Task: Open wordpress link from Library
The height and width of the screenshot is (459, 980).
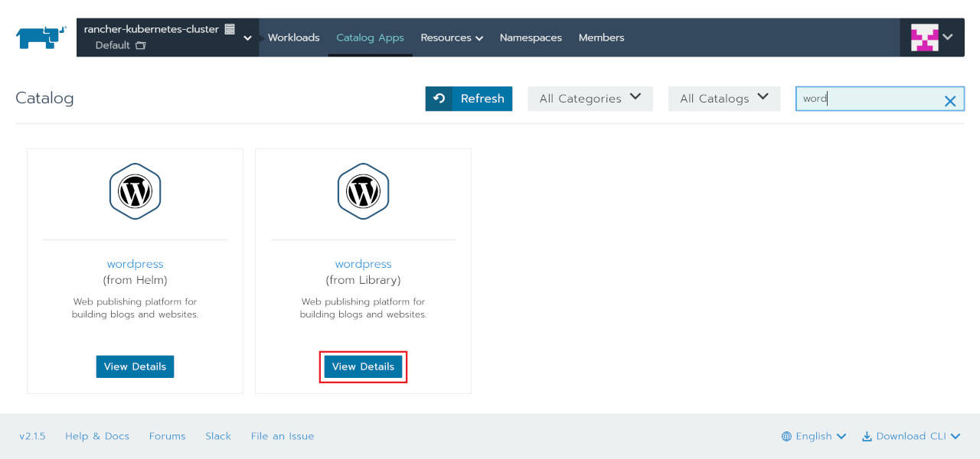Action: pyautogui.click(x=363, y=264)
